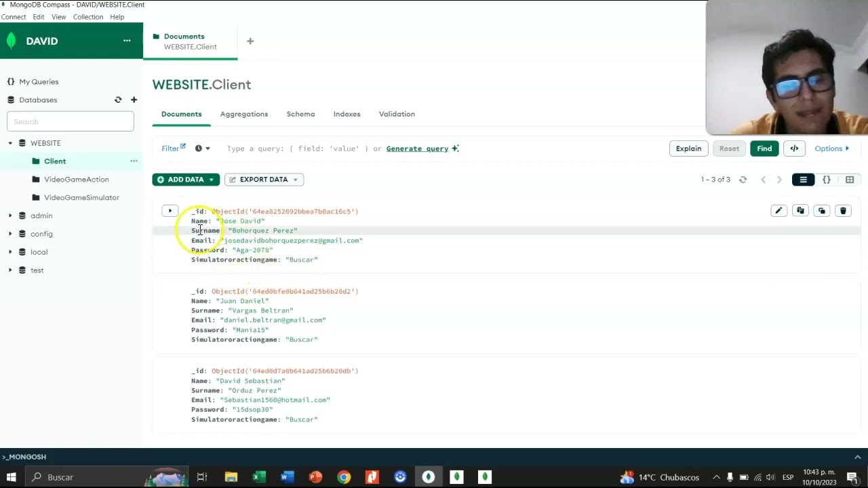Click the Explain button
The image size is (868, 488).
pos(688,148)
